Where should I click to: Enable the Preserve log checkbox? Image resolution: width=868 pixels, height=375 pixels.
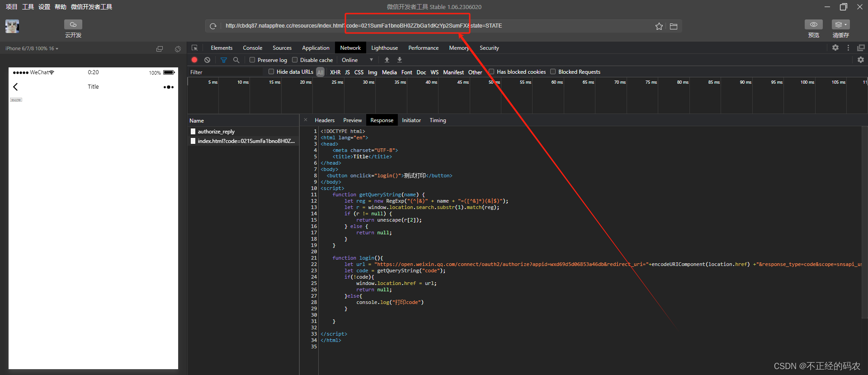252,60
